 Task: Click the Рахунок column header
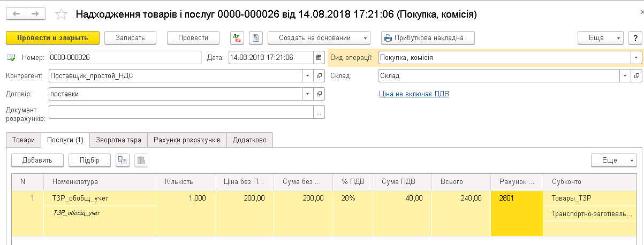517,182
